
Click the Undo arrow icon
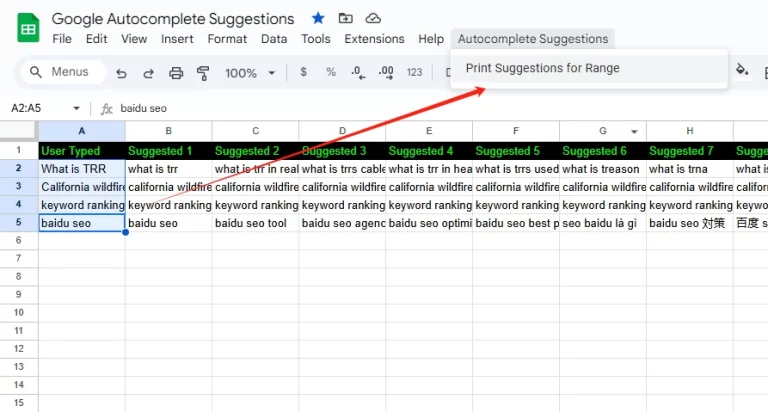[x=121, y=73]
